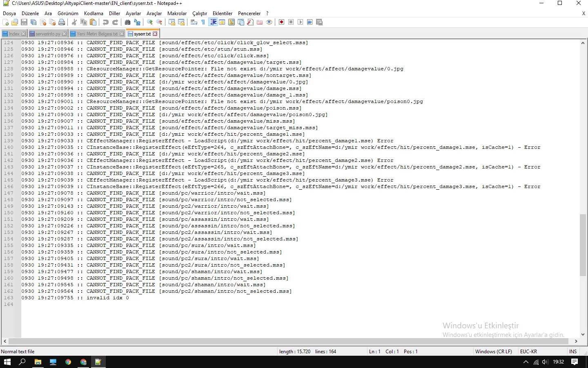Open the Replace dialog toolbar icon

pos(137,22)
